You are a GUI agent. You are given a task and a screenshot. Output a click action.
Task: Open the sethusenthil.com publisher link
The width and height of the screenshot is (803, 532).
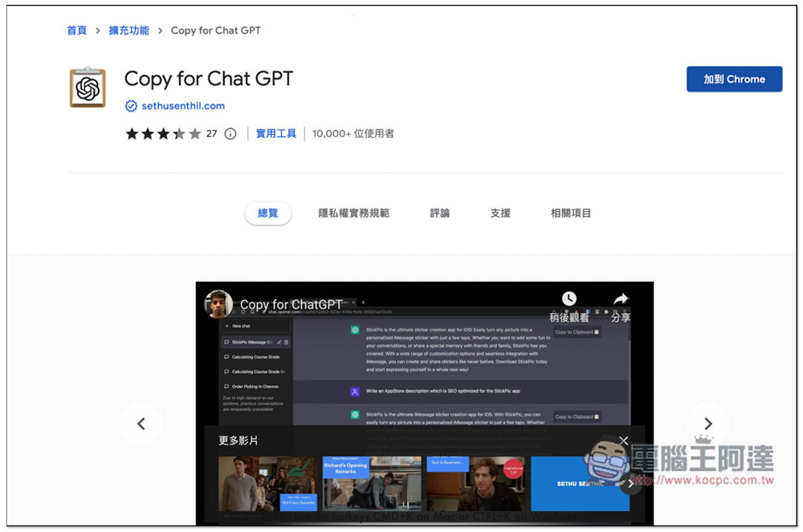183,106
